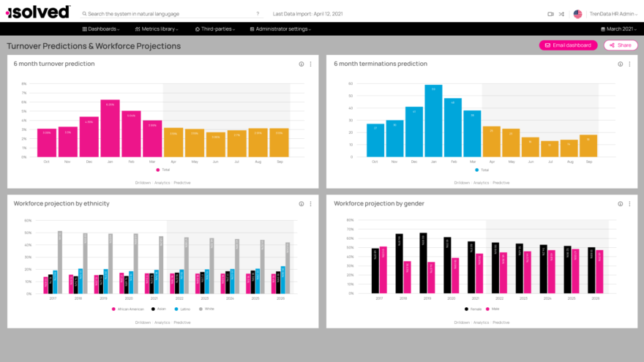The height and width of the screenshot is (362, 644).
Task: Click the Email dashboard button
Action: click(568, 45)
